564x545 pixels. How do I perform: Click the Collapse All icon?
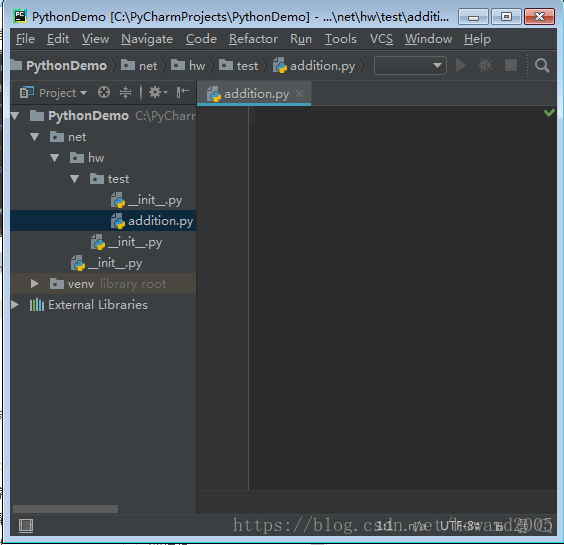click(125, 92)
